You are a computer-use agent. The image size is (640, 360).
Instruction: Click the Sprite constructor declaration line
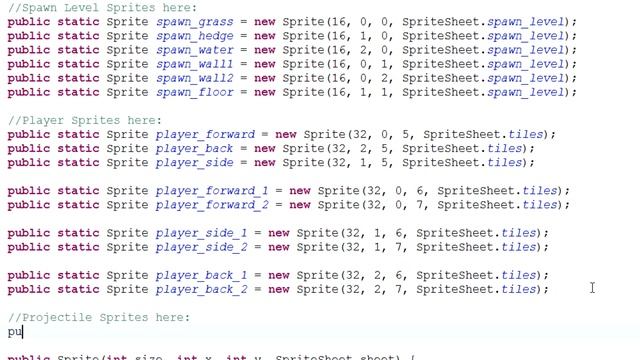211,358
